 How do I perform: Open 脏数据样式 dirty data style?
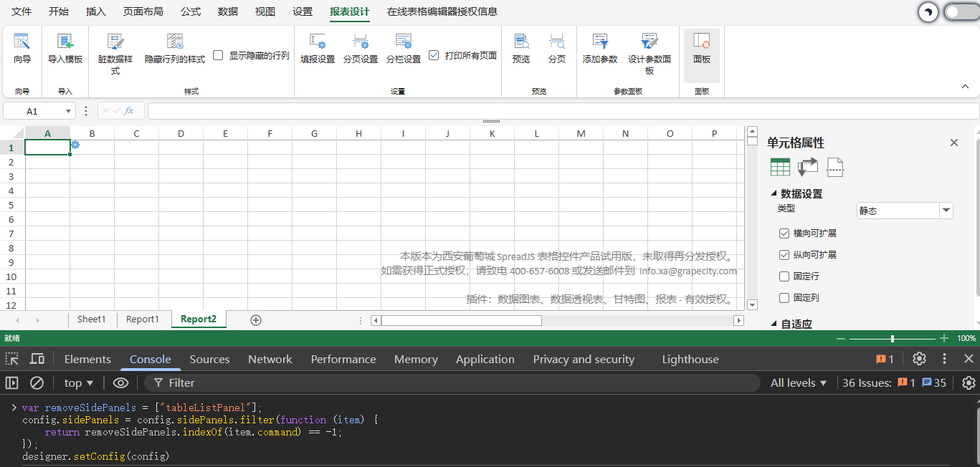point(115,54)
